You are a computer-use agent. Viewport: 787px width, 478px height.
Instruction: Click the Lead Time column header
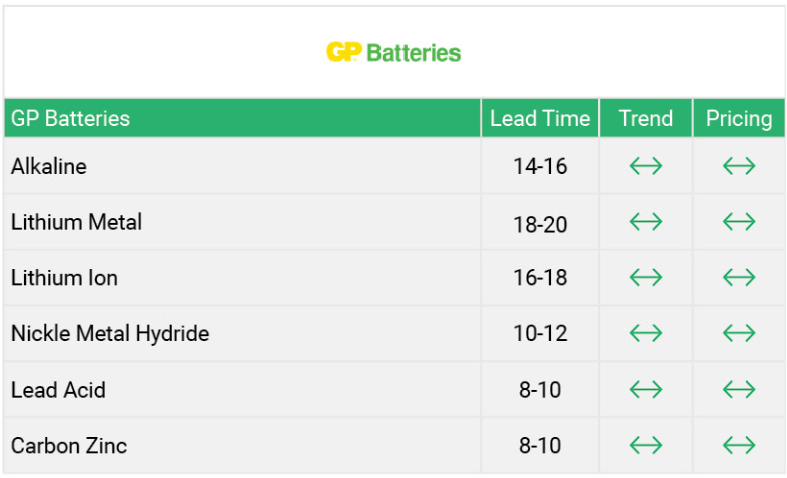pos(540,118)
